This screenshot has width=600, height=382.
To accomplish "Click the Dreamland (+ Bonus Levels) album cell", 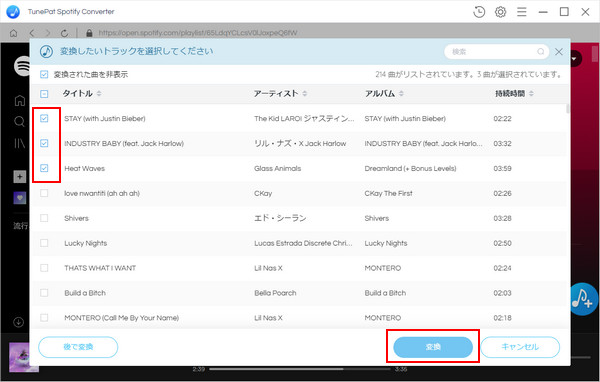I will [410, 168].
